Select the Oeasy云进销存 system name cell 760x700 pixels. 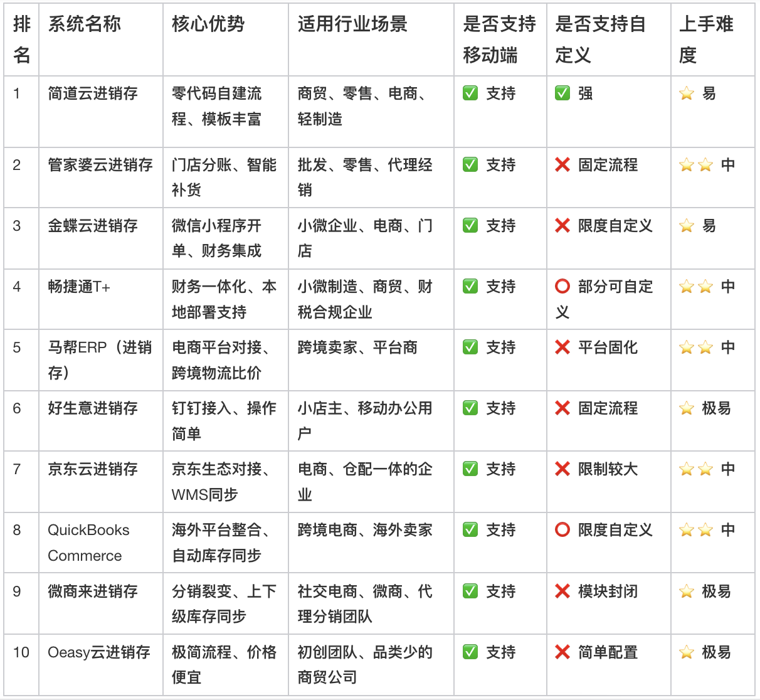[101, 665]
